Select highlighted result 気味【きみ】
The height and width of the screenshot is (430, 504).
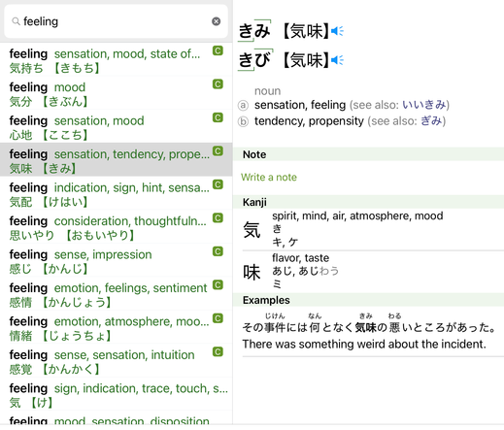coord(116,160)
